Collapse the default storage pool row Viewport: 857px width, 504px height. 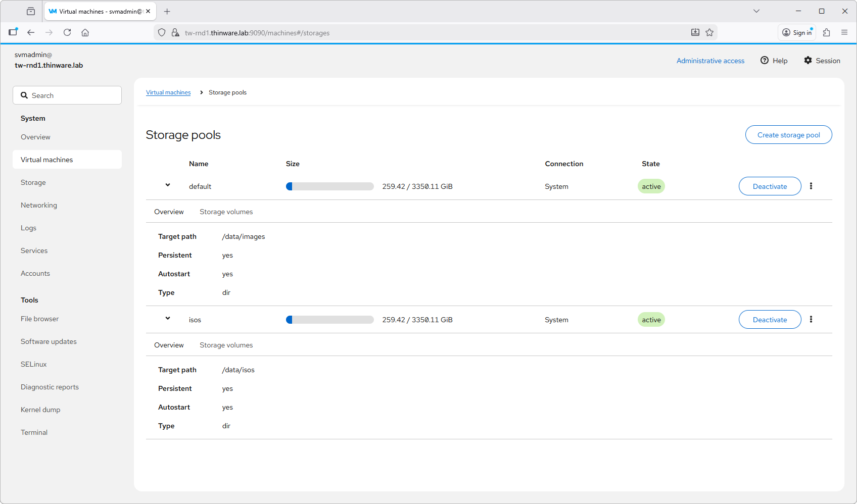click(x=168, y=185)
